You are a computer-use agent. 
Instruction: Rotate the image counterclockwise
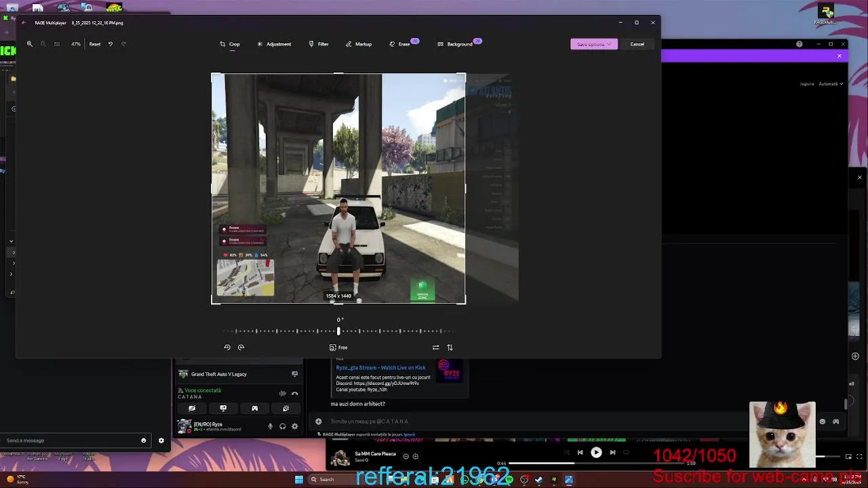[227, 347]
